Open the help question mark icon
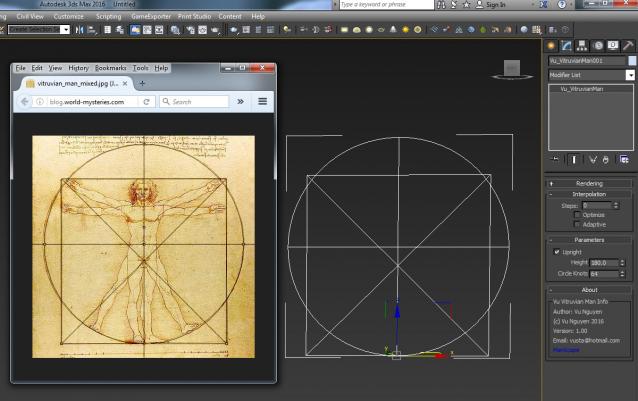Screen dimensions: 638x401 click(562, 4)
